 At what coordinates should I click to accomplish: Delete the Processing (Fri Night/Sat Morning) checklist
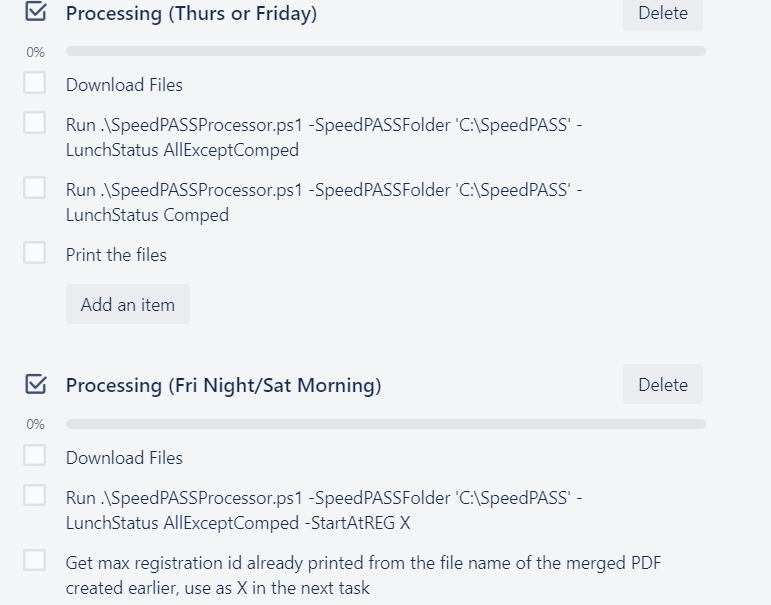662,385
